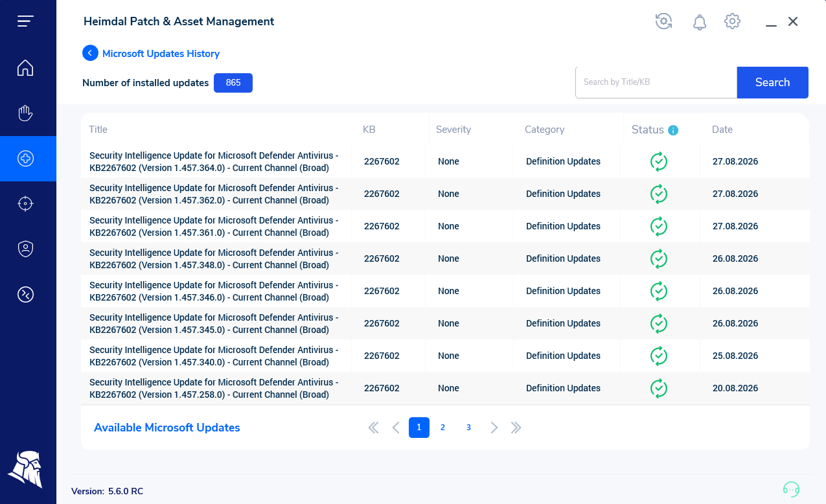The image size is (826, 504).
Task: Click the Severity column header
Action: pyautogui.click(x=453, y=130)
